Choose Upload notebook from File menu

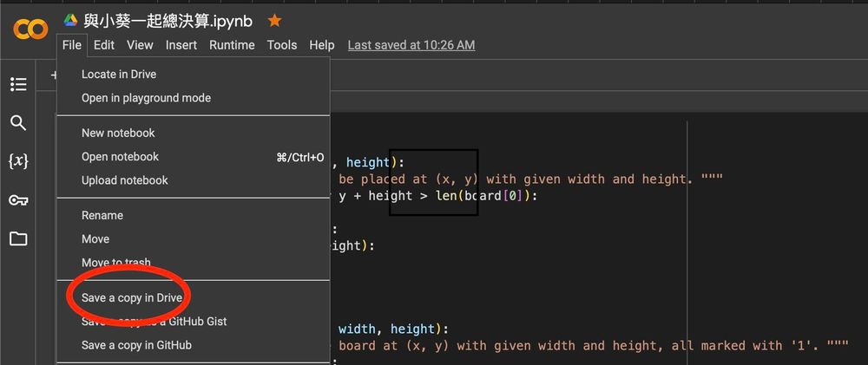click(x=125, y=180)
